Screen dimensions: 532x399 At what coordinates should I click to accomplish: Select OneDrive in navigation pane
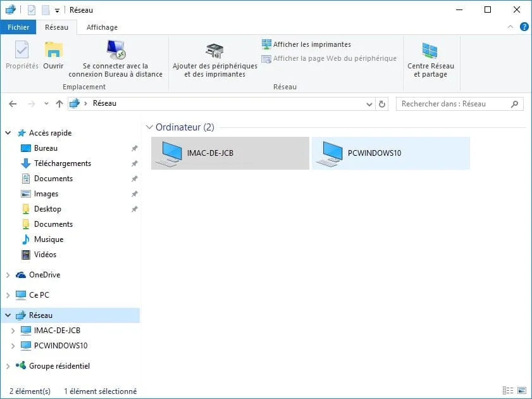(44, 275)
